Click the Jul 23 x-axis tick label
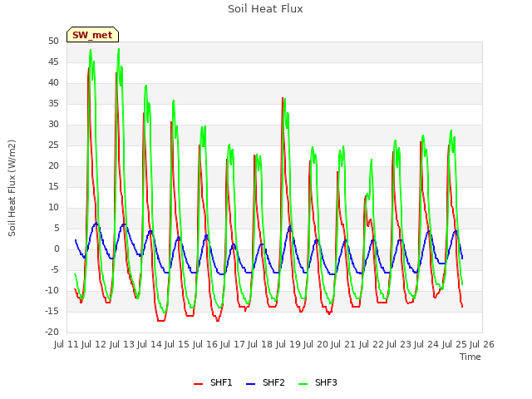The height and width of the screenshot is (399, 532). coord(399,344)
